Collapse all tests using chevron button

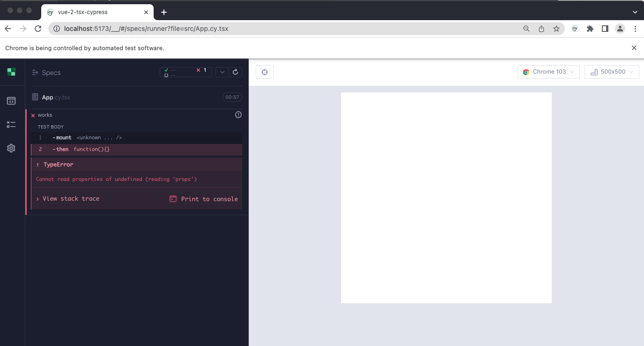tap(222, 72)
